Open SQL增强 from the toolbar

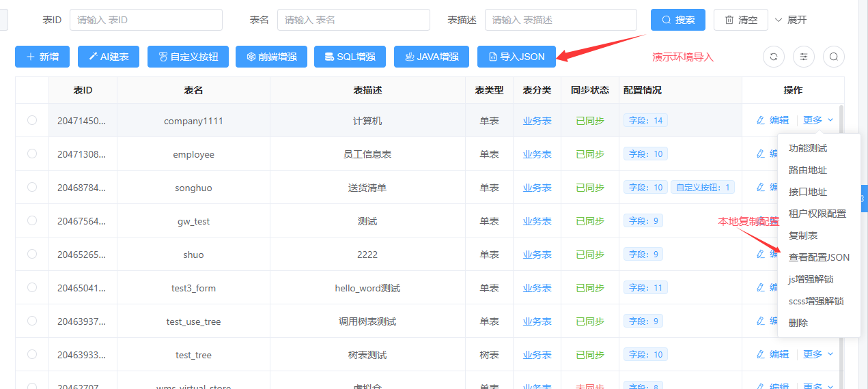(x=350, y=57)
